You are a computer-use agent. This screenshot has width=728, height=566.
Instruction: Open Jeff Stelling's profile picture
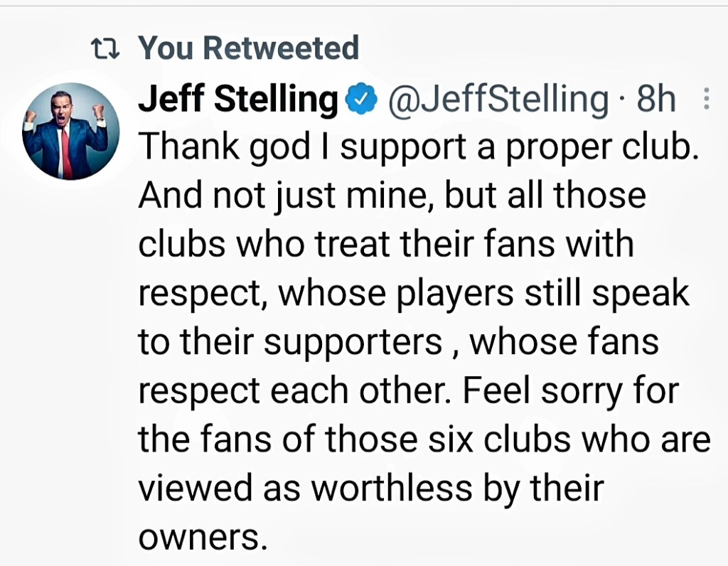[x=64, y=131]
